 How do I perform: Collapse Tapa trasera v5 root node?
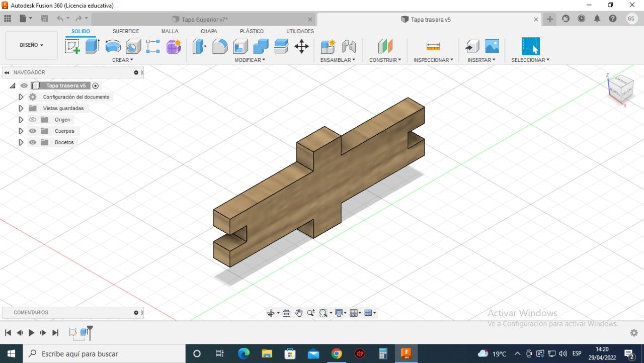point(13,85)
